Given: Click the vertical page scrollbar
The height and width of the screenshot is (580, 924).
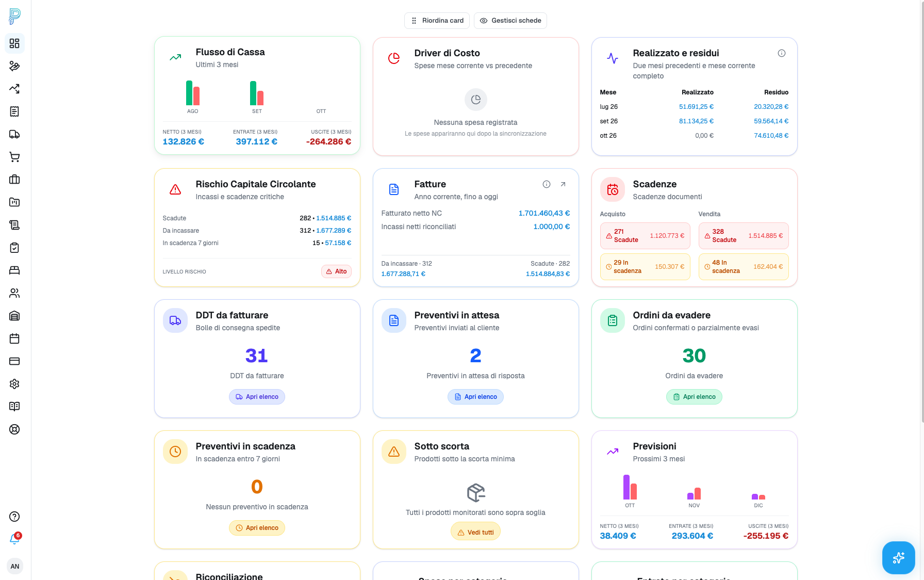Looking at the screenshot, I should point(922,212).
